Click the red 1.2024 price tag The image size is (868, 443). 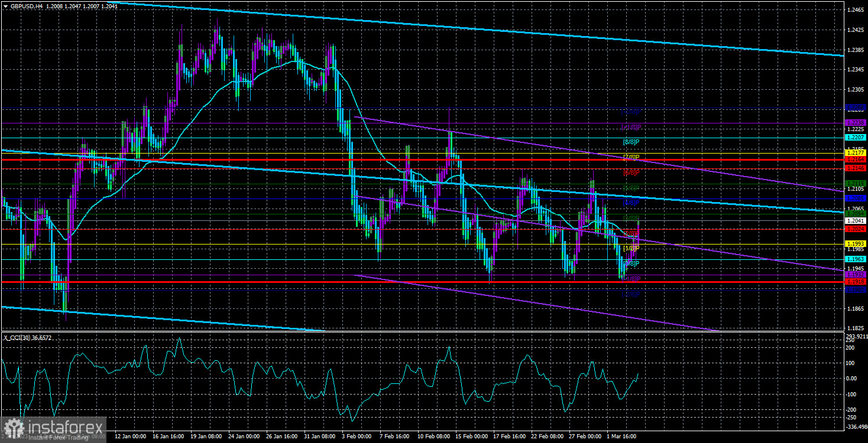(x=856, y=229)
